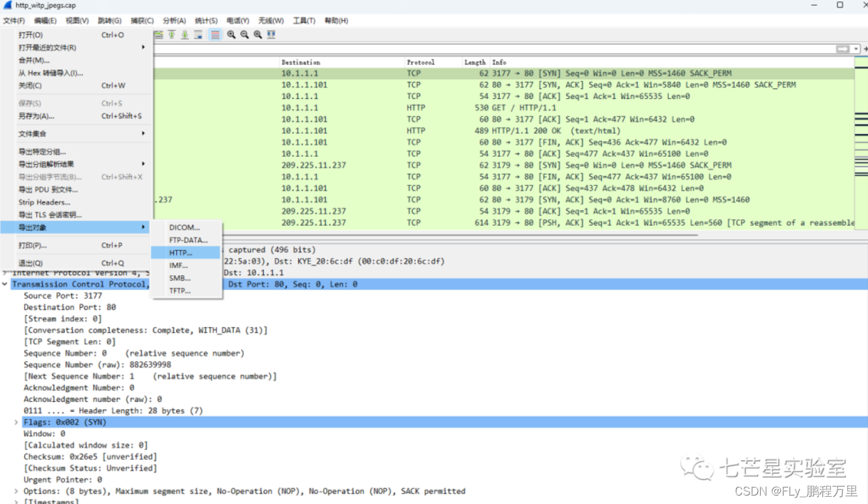Jump to last packet using green down arrow
Image resolution: width=868 pixels, height=504 pixels.
pos(185,34)
